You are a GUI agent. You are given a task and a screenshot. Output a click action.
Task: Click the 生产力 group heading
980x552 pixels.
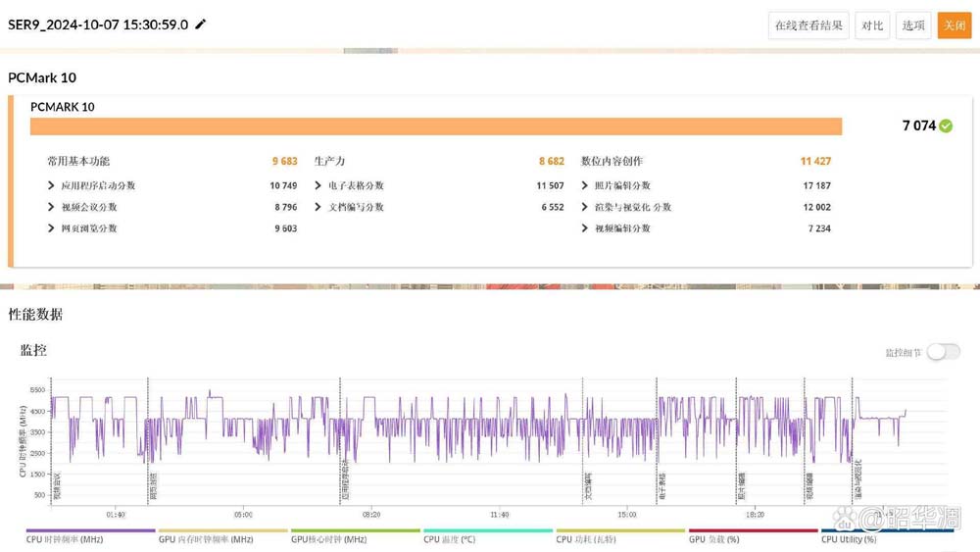pos(329,162)
